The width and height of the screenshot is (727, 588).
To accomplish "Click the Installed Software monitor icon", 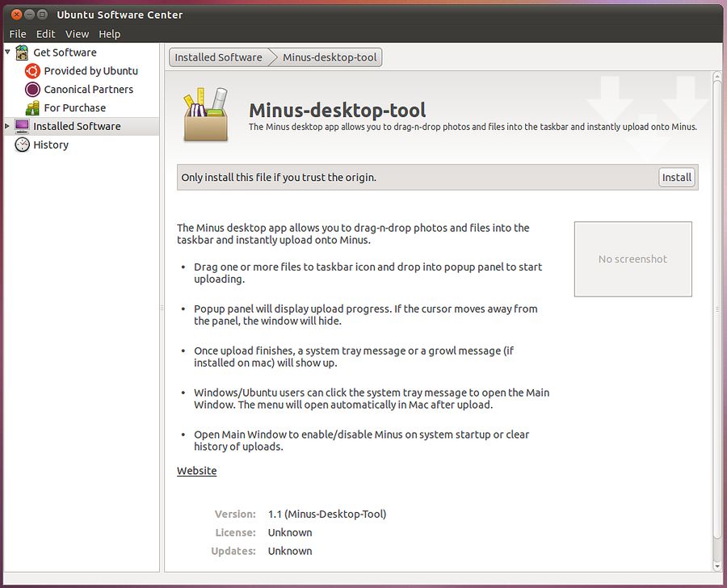I will [22, 127].
